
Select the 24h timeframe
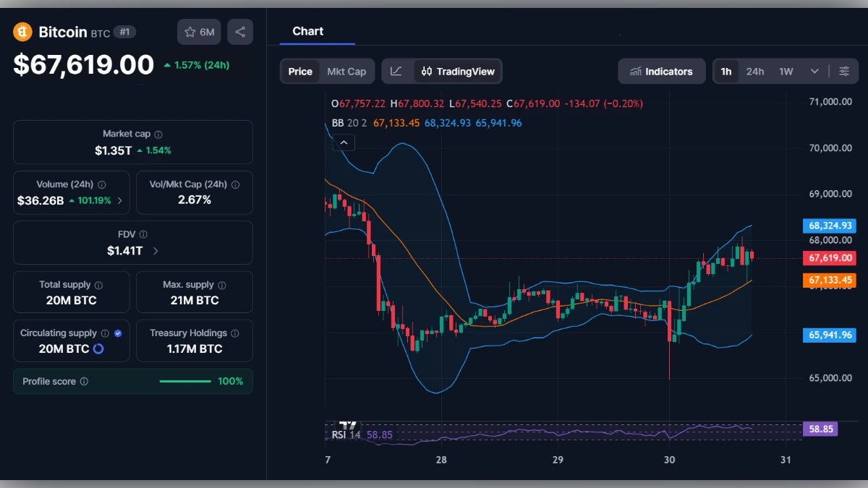(755, 71)
